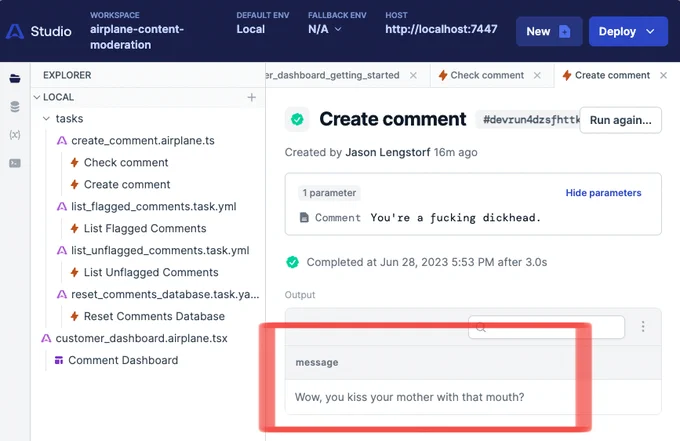Image resolution: width=680 pixels, height=441 pixels.
Task: Click the Comment Dashboard view icon
Action: (59, 360)
